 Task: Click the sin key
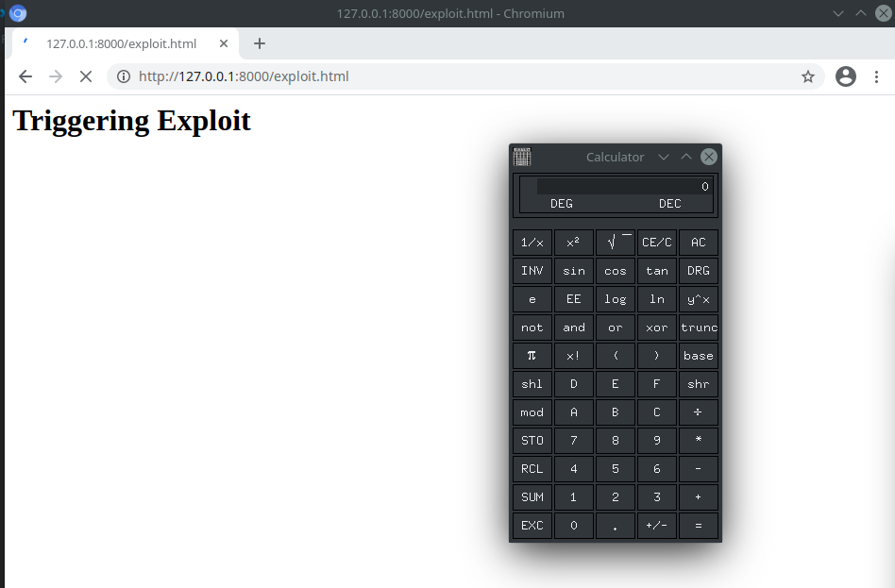coord(574,271)
